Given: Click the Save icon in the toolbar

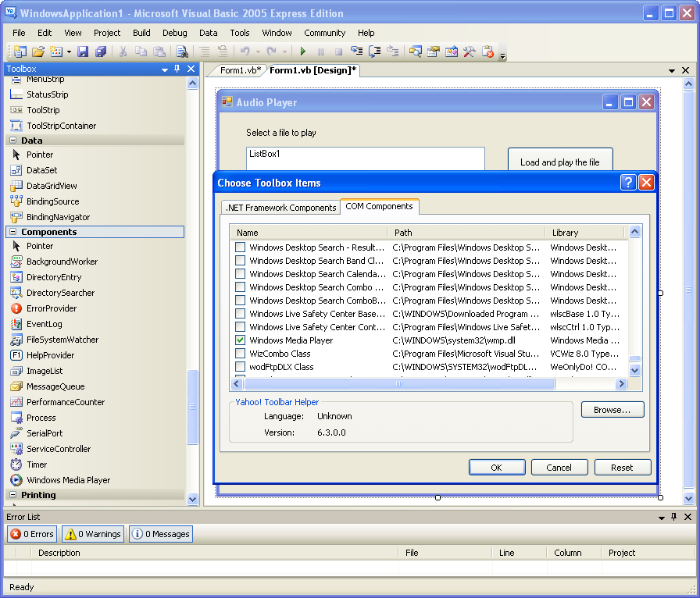Looking at the screenshot, I should [83, 52].
